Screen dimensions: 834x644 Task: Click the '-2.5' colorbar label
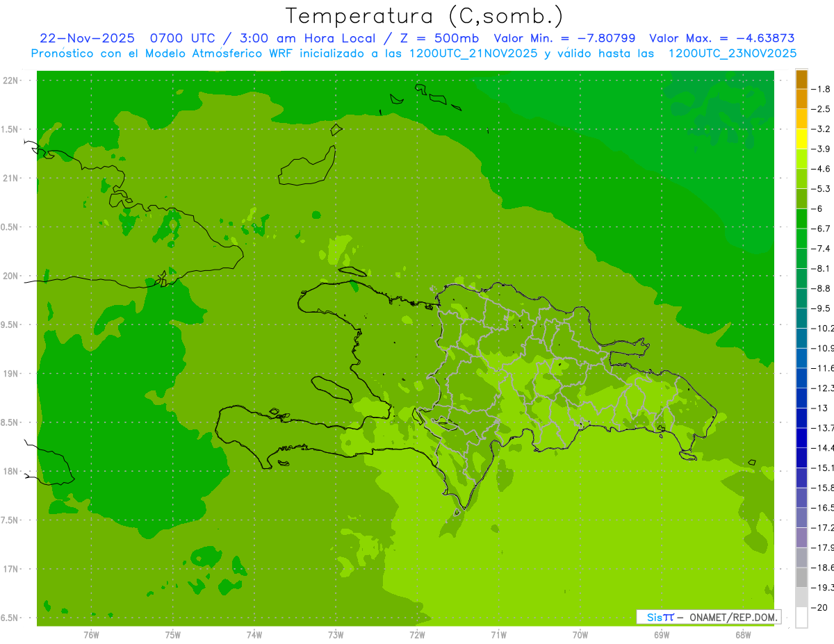[x=821, y=109]
